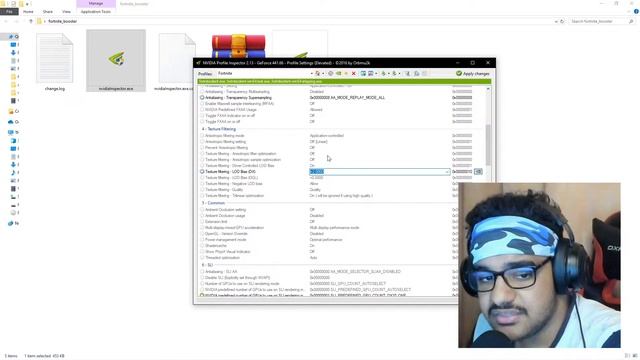Click the scan for modified profiles icon

(x=407, y=73)
